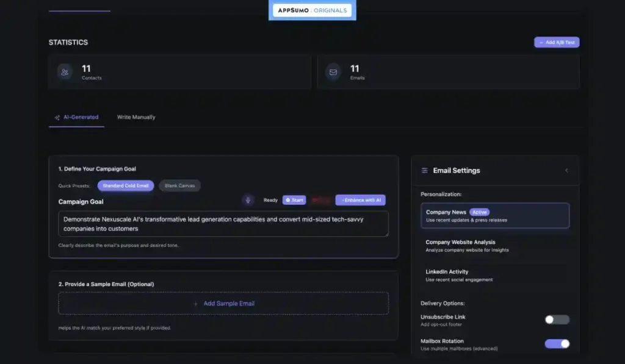The width and height of the screenshot is (625, 364).
Task: Open the AI-Generated tab
Action: 81,117
